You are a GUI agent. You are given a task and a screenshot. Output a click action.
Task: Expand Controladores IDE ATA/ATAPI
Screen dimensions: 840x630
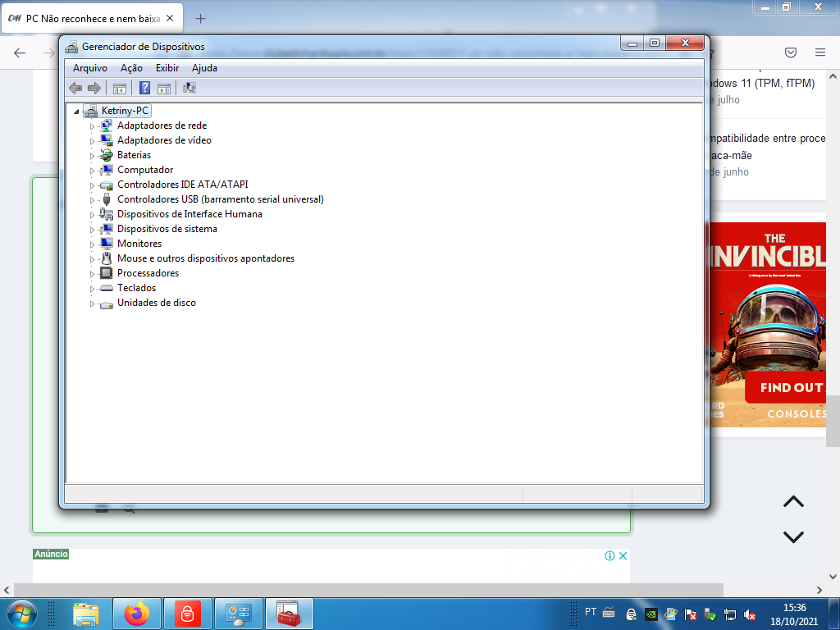click(x=92, y=185)
